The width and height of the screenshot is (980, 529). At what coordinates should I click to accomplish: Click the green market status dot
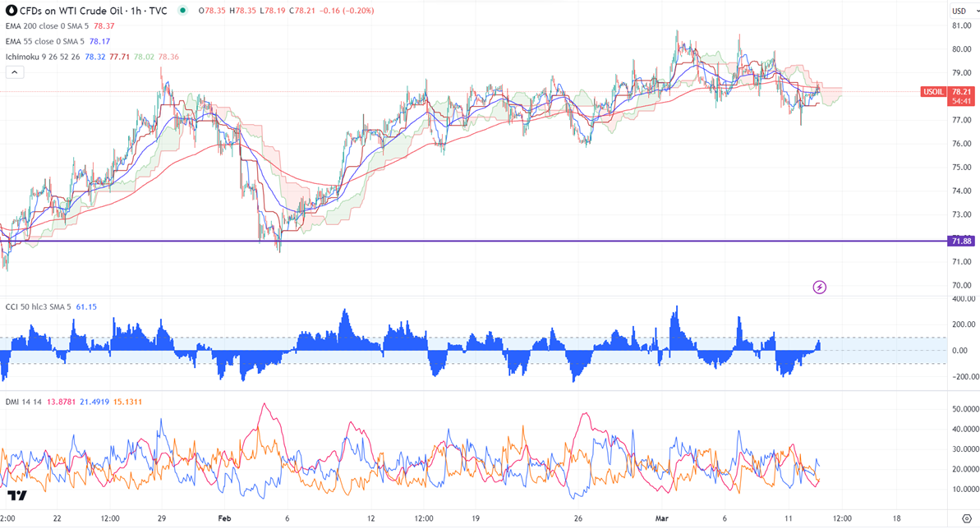[x=182, y=11]
